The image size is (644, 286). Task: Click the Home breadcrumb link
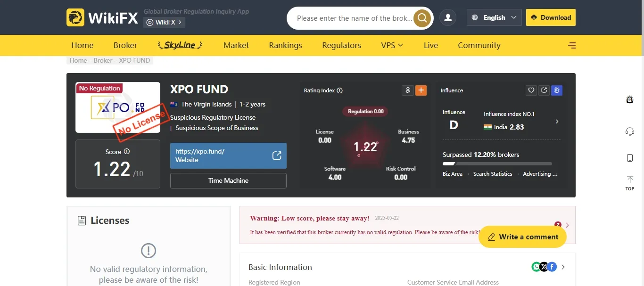click(78, 60)
